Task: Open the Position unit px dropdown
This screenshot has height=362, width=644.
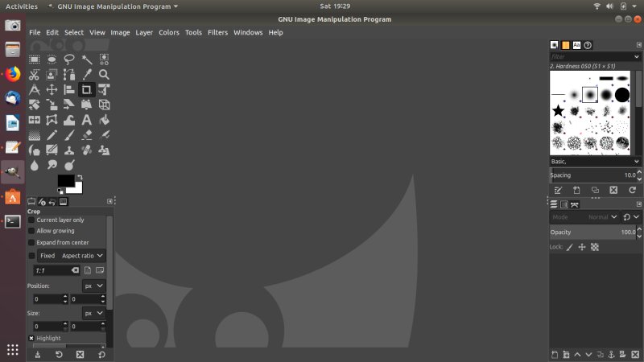Action: 93,286
